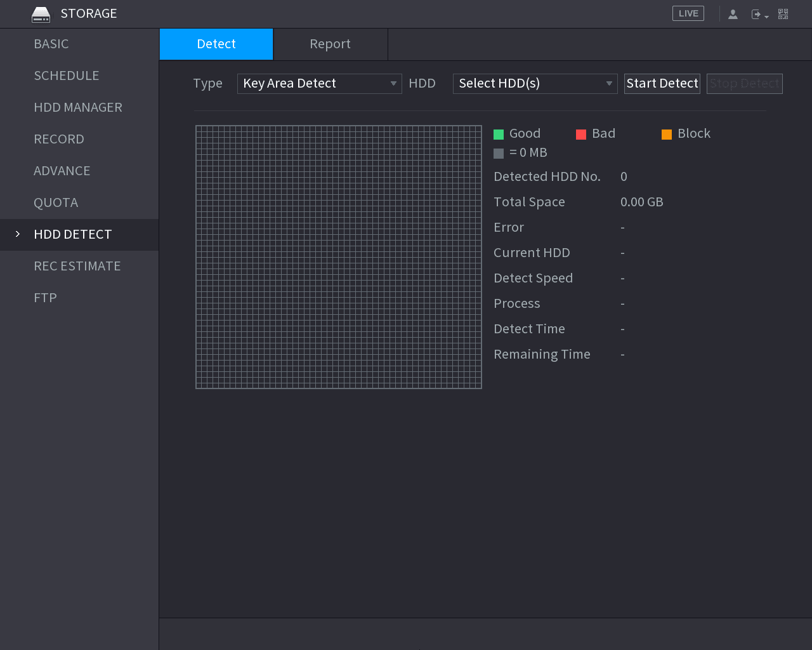
Task: Open REC ESTIMATE page
Action: click(79, 266)
